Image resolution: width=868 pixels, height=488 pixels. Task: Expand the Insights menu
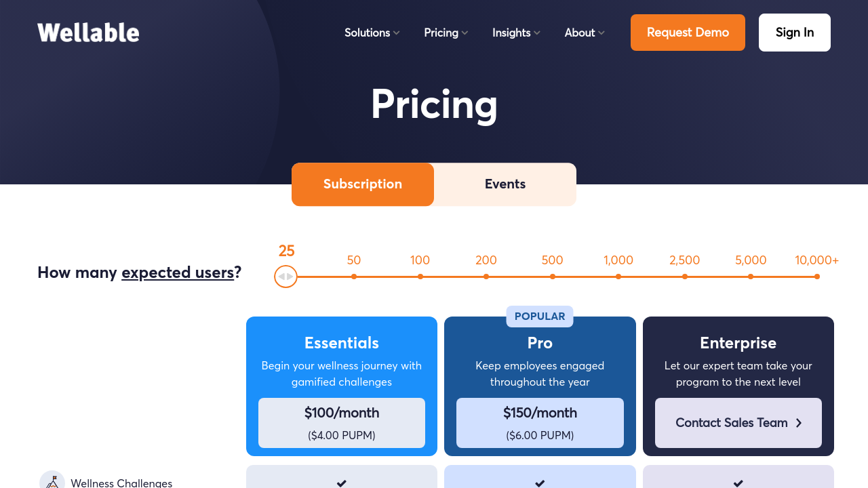coord(516,33)
